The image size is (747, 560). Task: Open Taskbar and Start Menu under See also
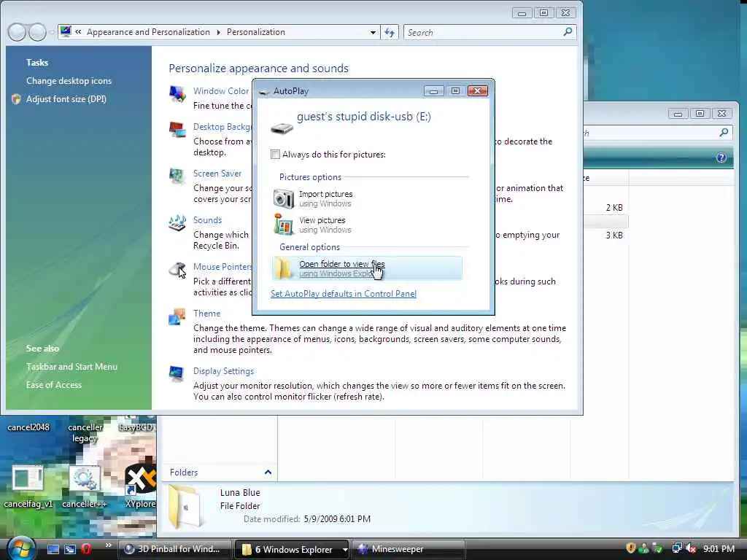click(71, 367)
